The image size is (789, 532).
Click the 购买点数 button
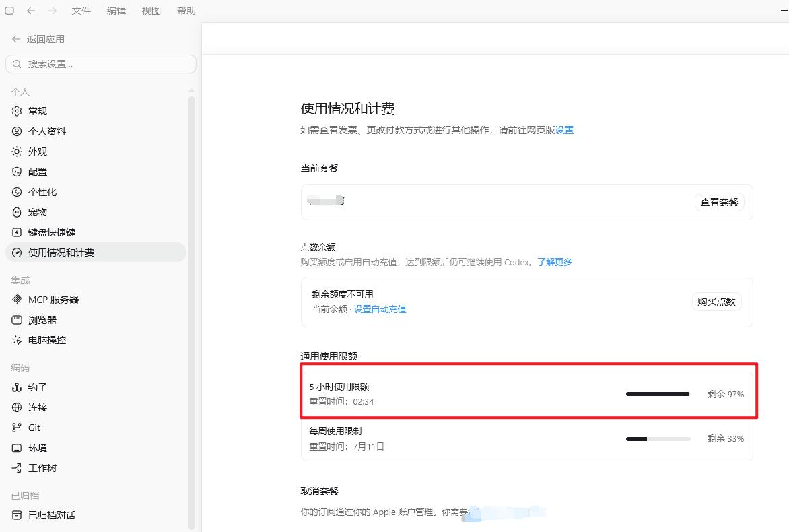[716, 302]
